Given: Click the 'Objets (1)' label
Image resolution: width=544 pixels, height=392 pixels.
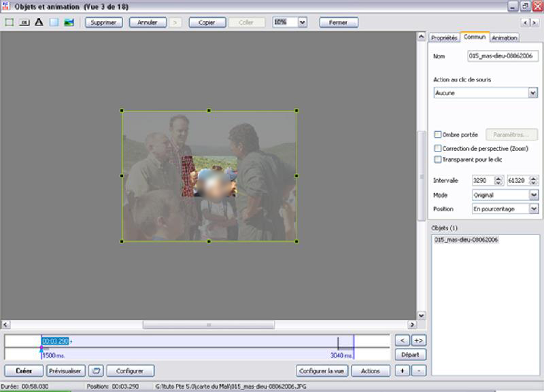Looking at the screenshot, I should coord(444,228).
